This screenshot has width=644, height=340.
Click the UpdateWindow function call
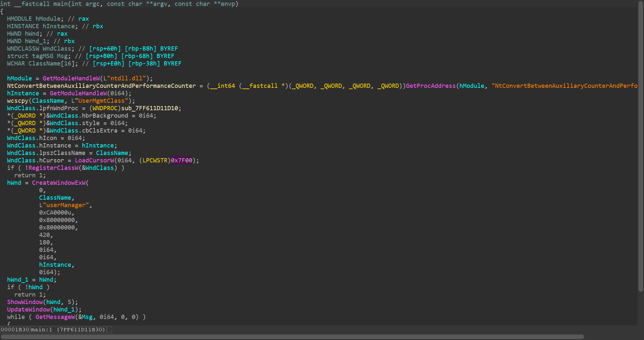click(28, 310)
